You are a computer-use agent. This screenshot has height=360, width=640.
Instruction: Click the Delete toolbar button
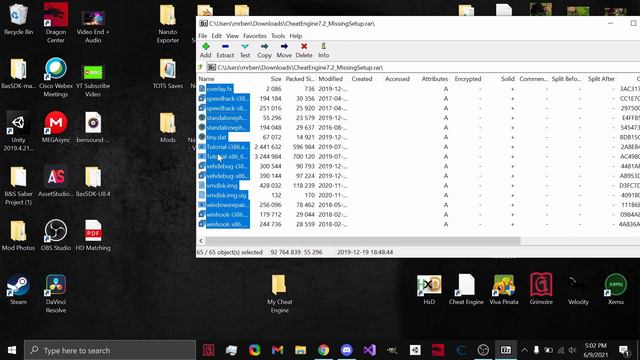click(x=304, y=50)
